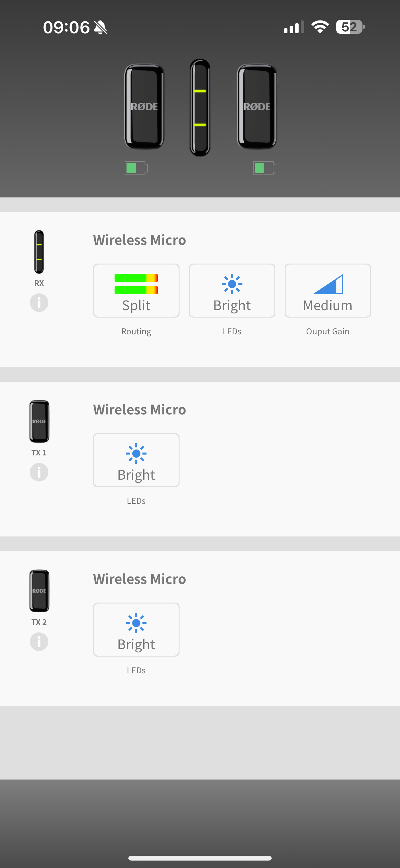Tap the iOS home indicator bar
This screenshot has height=868, width=400.
(200, 858)
